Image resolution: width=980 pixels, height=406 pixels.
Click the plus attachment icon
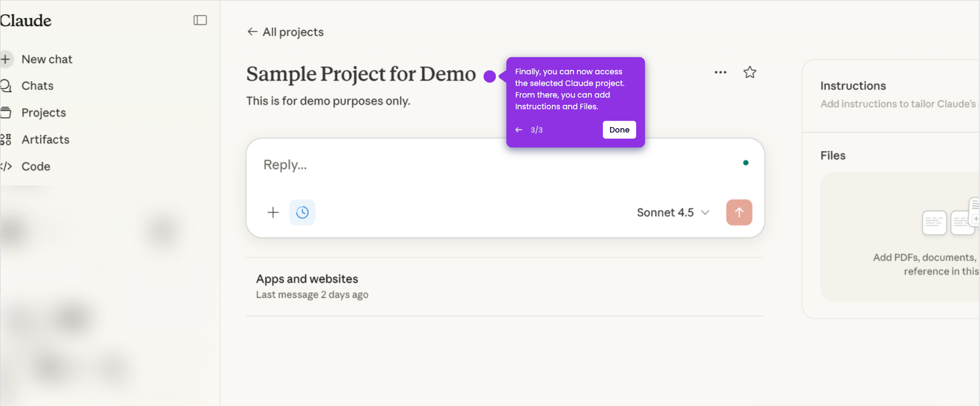[273, 212]
